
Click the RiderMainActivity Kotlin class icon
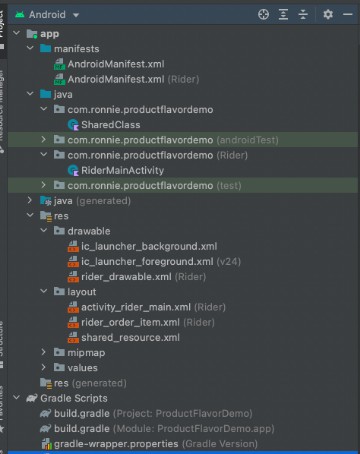pos(73,170)
